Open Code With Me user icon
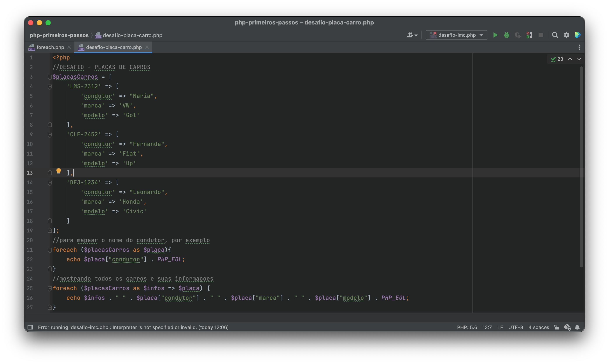 [x=412, y=35]
